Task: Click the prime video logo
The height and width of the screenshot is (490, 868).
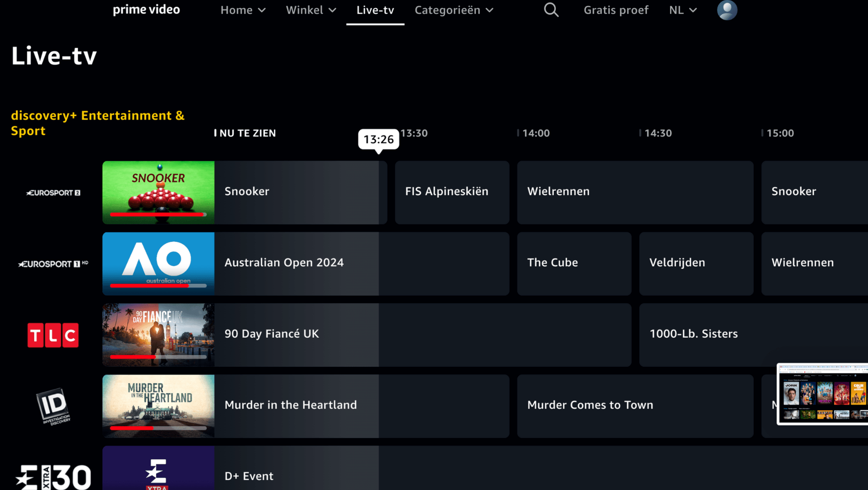Action: [146, 10]
